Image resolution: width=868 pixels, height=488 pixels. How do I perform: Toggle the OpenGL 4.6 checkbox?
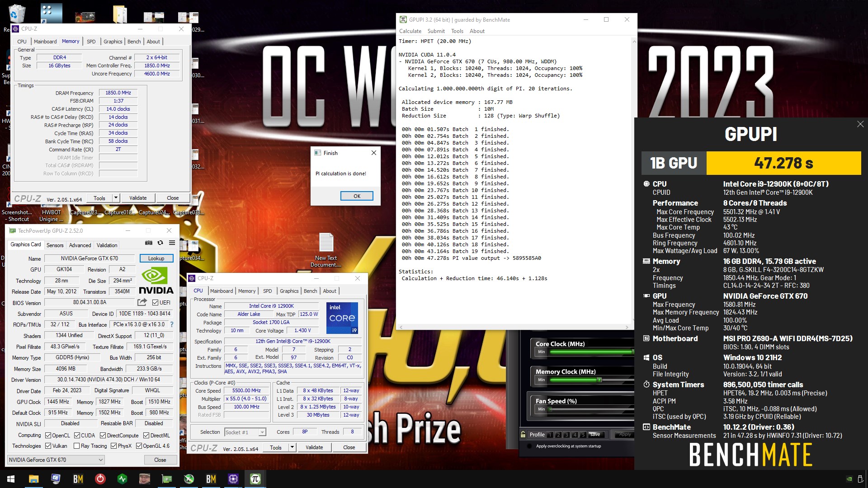click(139, 446)
